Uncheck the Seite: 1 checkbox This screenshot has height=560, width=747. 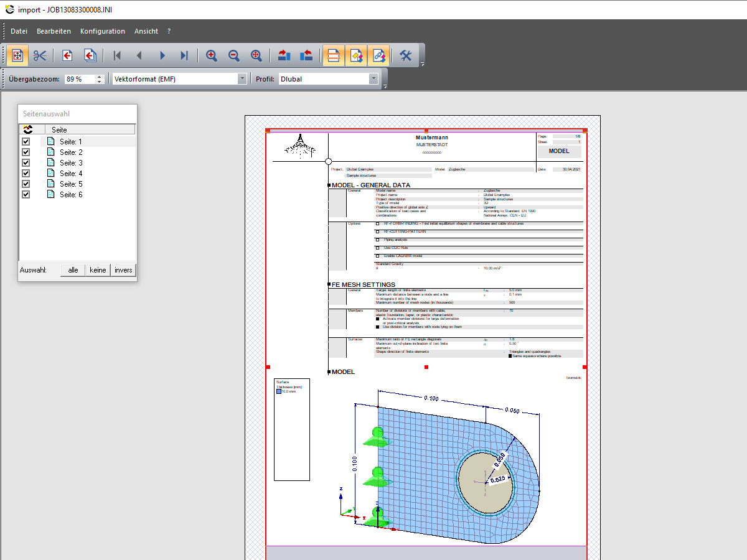tap(26, 142)
